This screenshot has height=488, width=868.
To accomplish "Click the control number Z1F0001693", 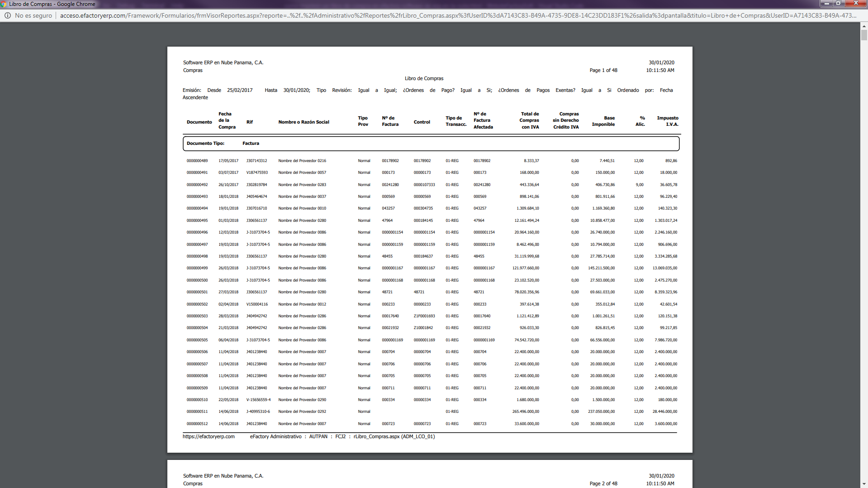I will (424, 316).
